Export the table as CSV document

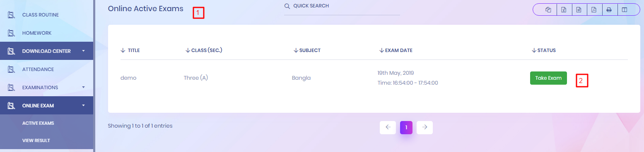[579, 10]
